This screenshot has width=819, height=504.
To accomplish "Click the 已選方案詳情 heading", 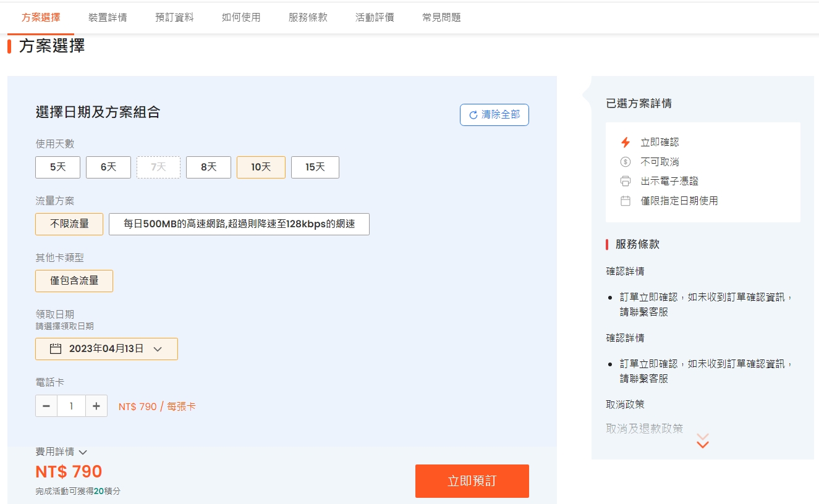I will [639, 104].
